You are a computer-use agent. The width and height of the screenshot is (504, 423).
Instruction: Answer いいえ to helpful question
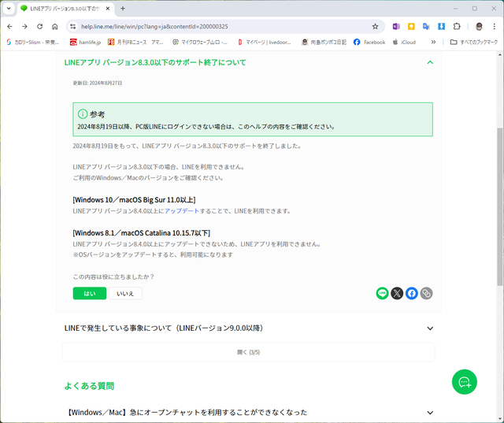pyautogui.click(x=125, y=294)
